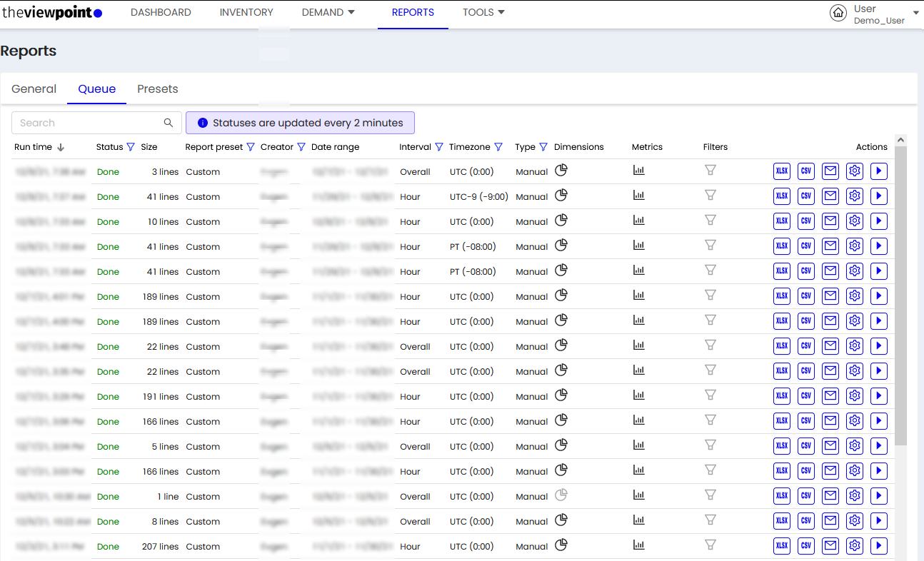Download CSV for the 5 lines report
The image size is (924, 561).
(806, 446)
